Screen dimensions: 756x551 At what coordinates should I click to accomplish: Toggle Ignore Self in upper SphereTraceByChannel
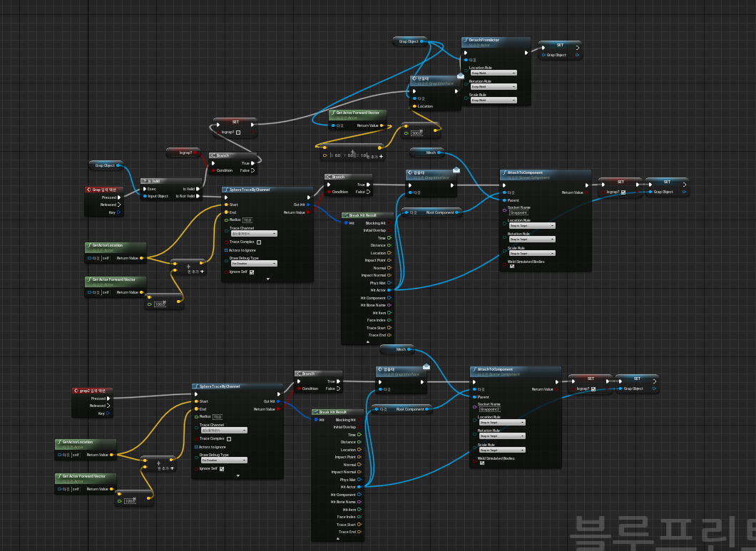tap(252, 272)
